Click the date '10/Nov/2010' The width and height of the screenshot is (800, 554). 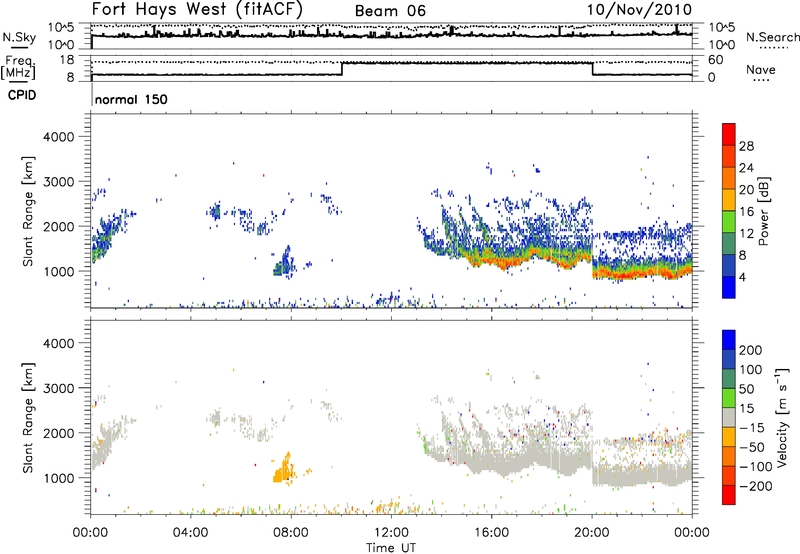point(639,10)
